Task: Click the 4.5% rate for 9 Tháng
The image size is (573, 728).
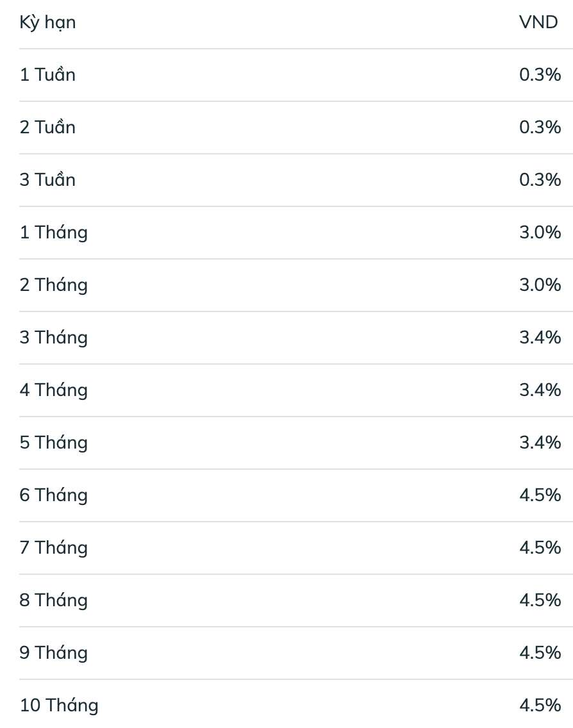Action: 540,653
